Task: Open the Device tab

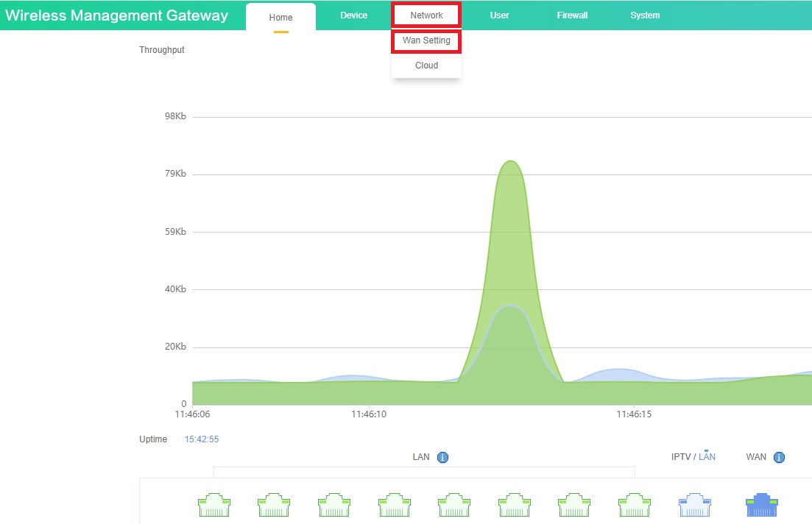Action: (353, 15)
